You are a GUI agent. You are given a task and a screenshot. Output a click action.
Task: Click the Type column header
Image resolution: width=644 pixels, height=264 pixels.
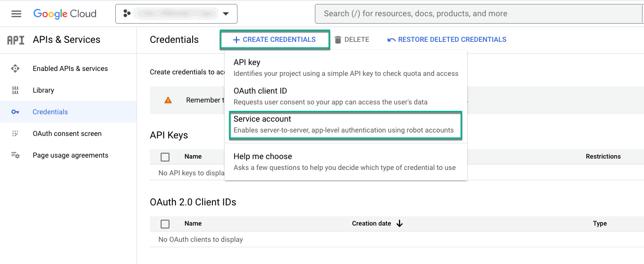pos(600,224)
